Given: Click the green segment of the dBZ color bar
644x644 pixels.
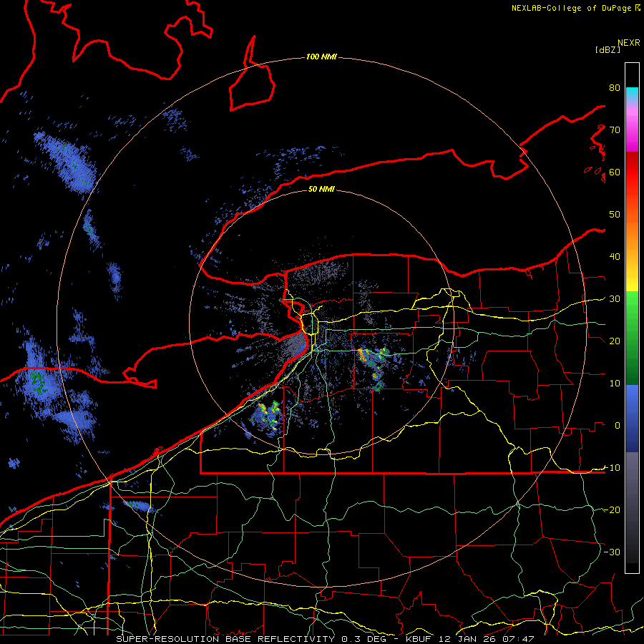Looking at the screenshot, I should pos(632,338).
